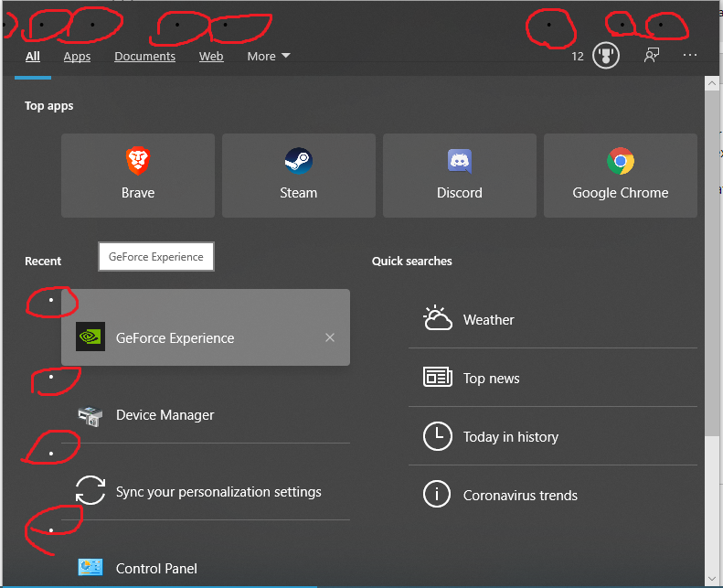Open the Top news quick search
This screenshot has height=588, width=723.
[x=553, y=378]
